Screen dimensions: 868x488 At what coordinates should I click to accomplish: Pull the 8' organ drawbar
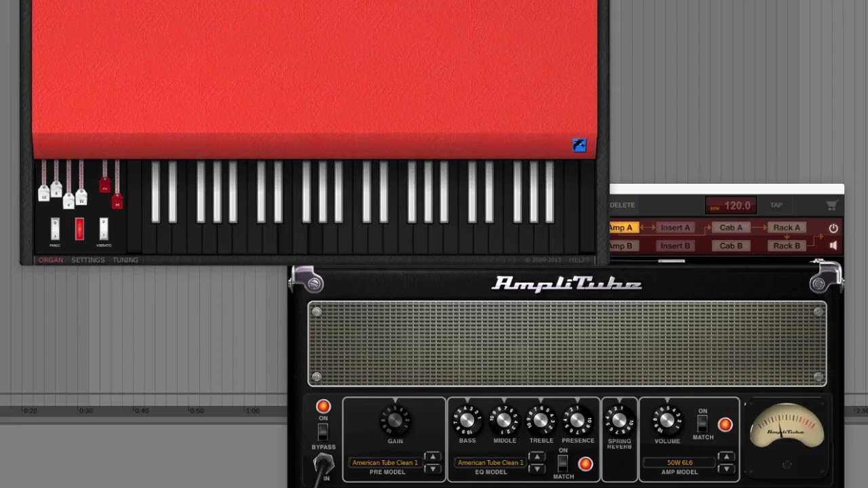tap(56, 189)
